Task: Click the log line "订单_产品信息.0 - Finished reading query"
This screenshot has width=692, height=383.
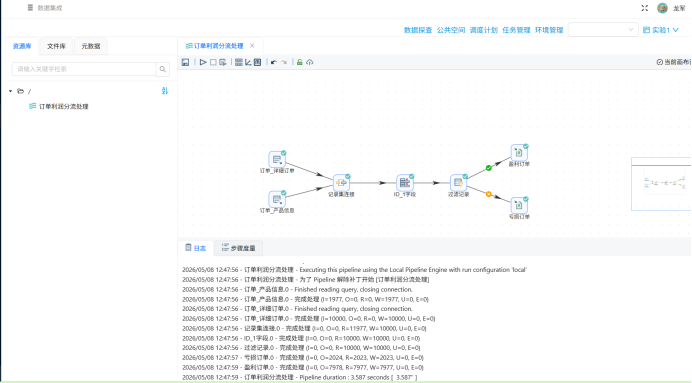Action: pyautogui.click(x=297, y=289)
